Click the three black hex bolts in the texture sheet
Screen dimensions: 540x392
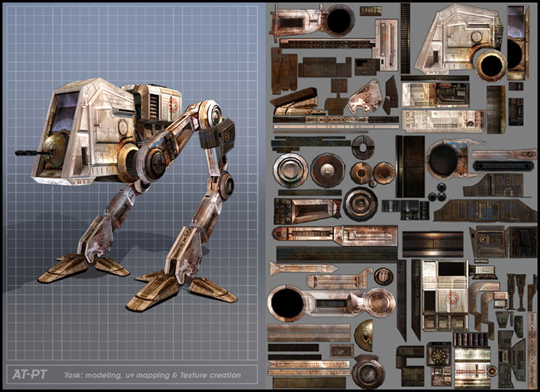click(x=437, y=192)
